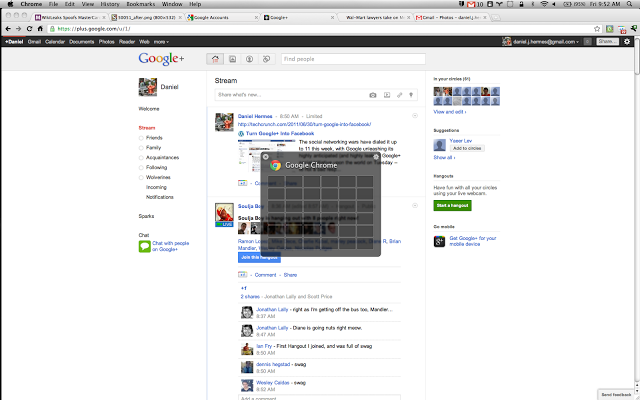Click the address bar URL
Viewport: 640px width, 400px height.
point(94,29)
